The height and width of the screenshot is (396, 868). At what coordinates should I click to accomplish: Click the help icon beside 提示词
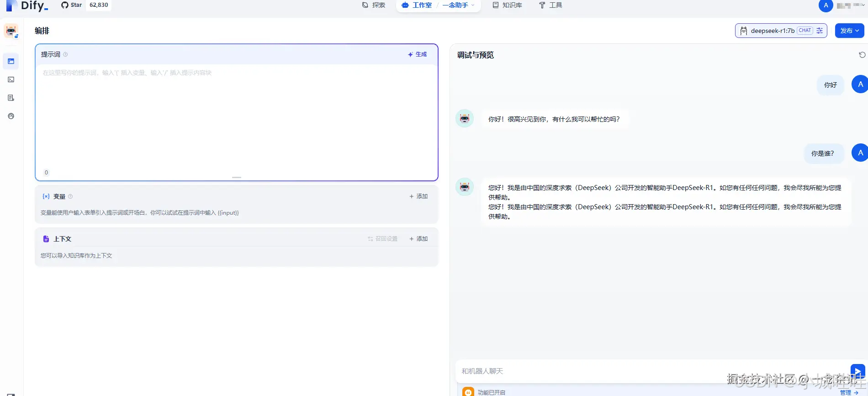pos(65,54)
